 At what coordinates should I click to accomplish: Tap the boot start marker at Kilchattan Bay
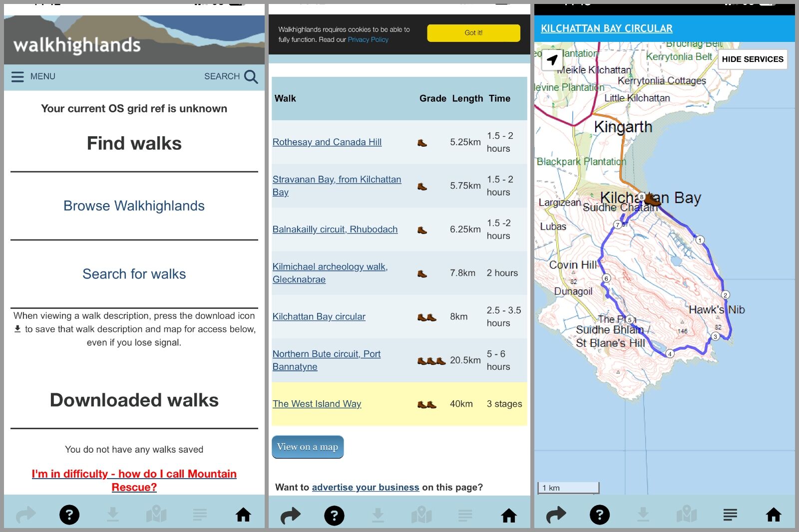[x=652, y=199]
